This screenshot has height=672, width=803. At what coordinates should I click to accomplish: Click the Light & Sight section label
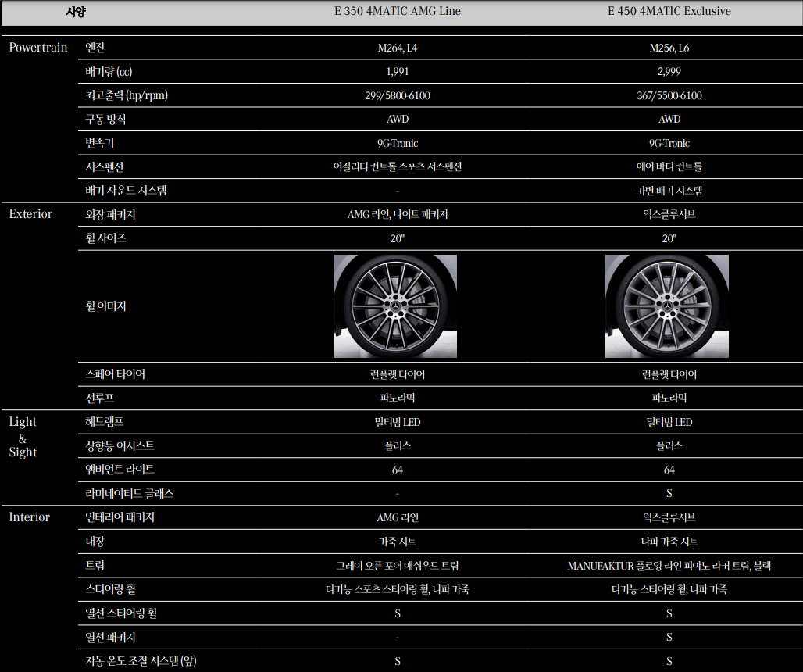tap(23, 437)
